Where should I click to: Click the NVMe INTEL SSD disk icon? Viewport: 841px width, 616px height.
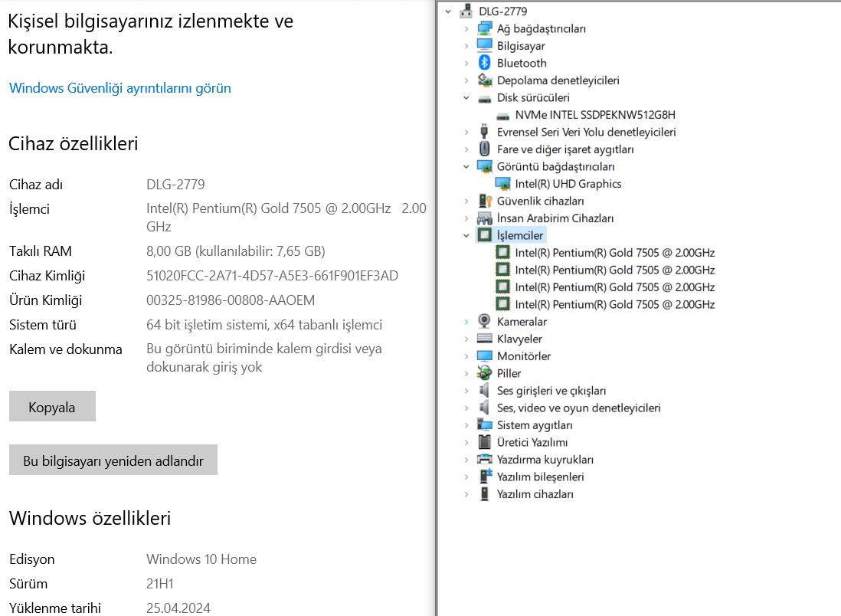[x=502, y=116]
